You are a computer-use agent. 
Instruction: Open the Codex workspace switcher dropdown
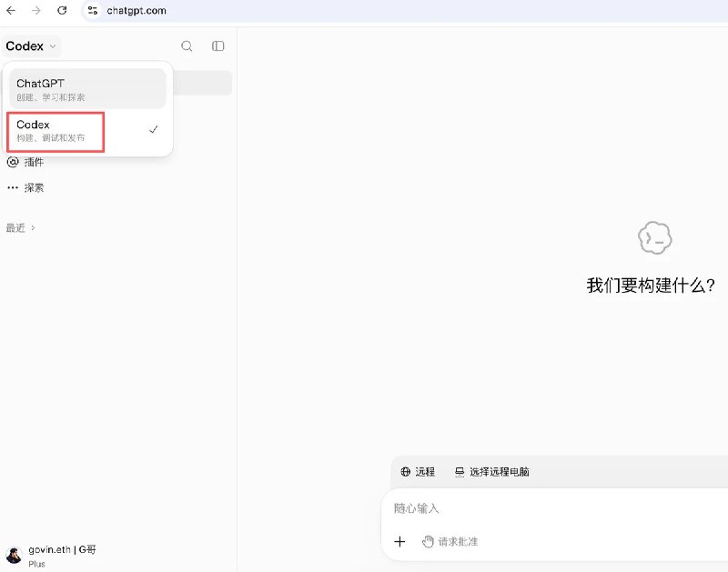[31, 46]
